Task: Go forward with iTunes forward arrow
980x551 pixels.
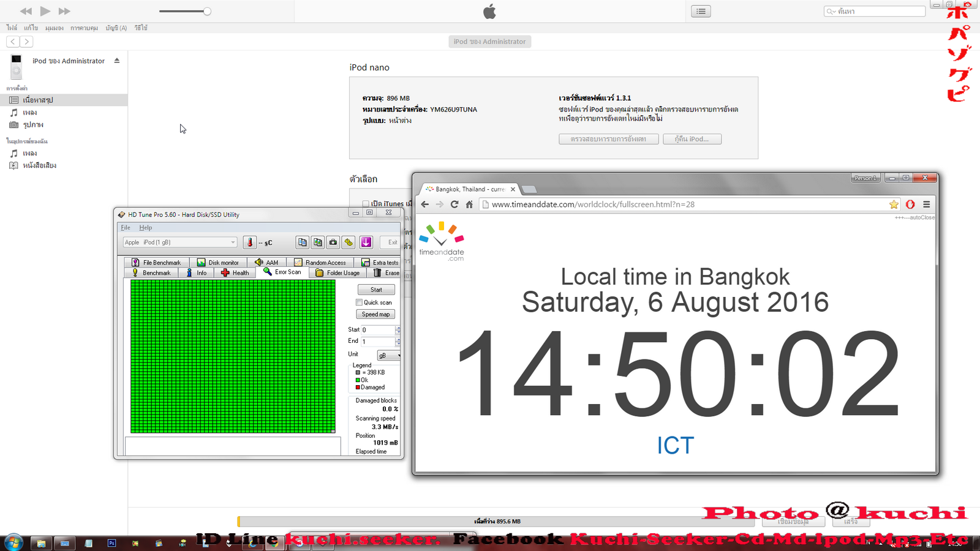Action: coord(26,42)
